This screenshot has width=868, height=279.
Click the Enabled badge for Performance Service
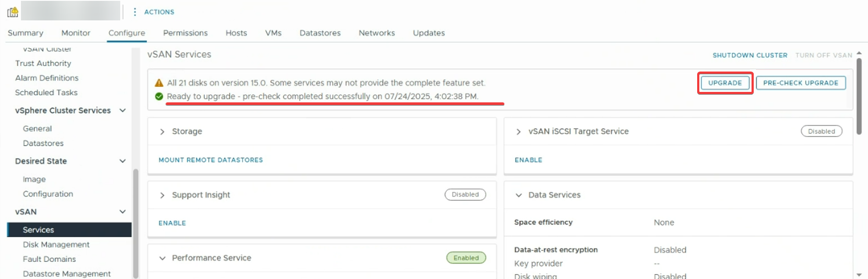point(466,258)
